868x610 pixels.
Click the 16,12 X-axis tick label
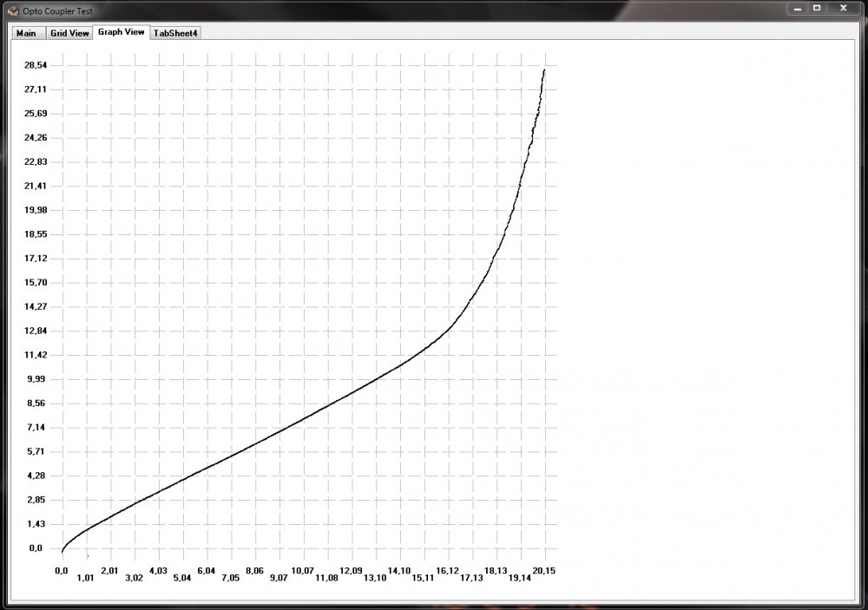tap(448, 570)
